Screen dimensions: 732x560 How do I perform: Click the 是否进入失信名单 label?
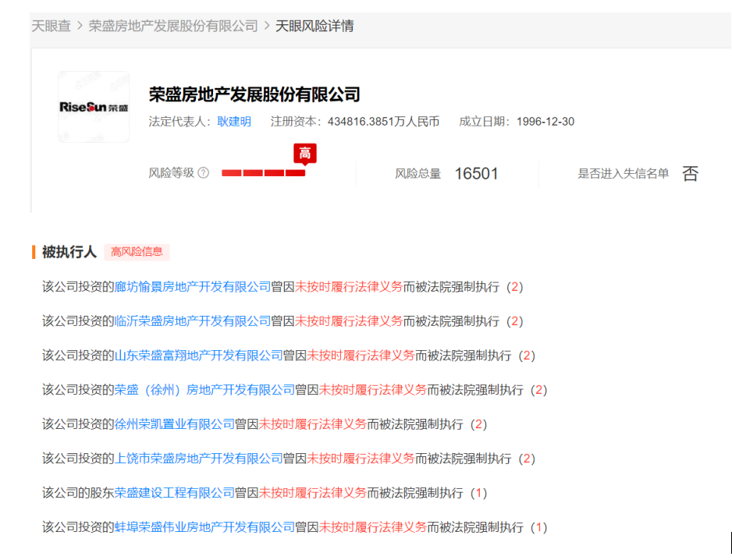click(x=624, y=174)
